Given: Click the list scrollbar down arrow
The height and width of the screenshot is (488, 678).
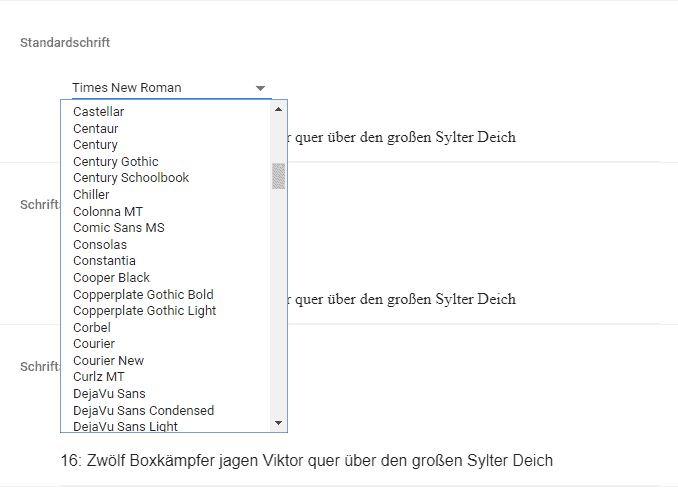Looking at the screenshot, I should (x=278, y=423).
